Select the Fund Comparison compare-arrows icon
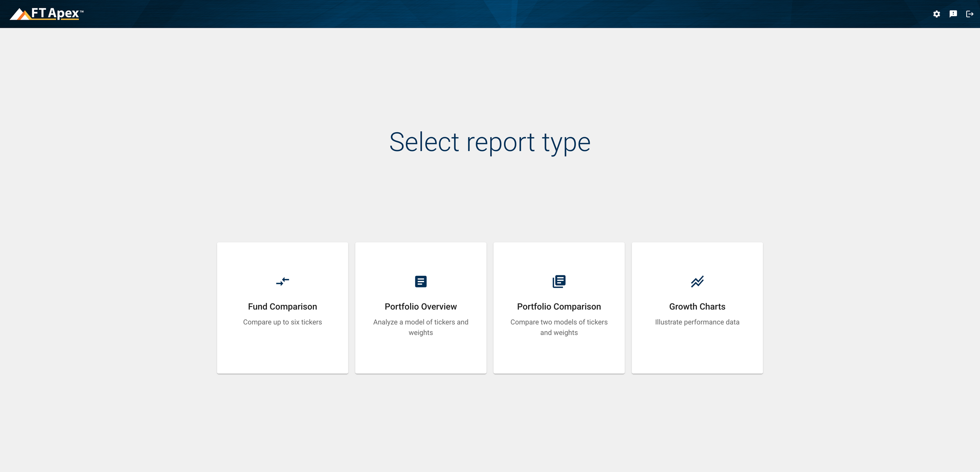 pyautogui.click(x=283, y=281)
